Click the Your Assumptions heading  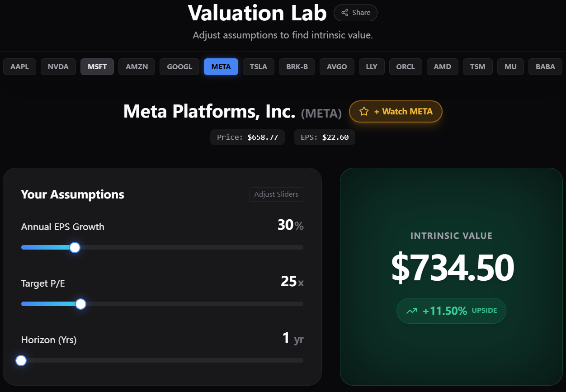coord(73,194)
